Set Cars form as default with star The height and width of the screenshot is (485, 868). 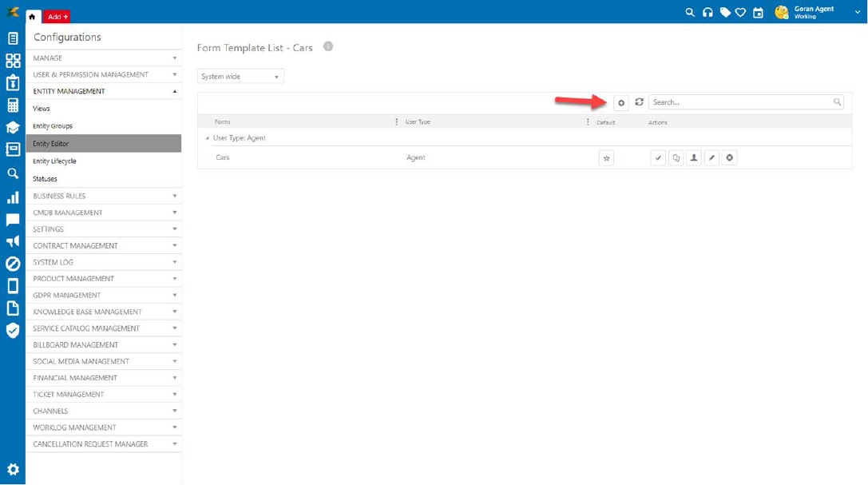pos(606,158)
